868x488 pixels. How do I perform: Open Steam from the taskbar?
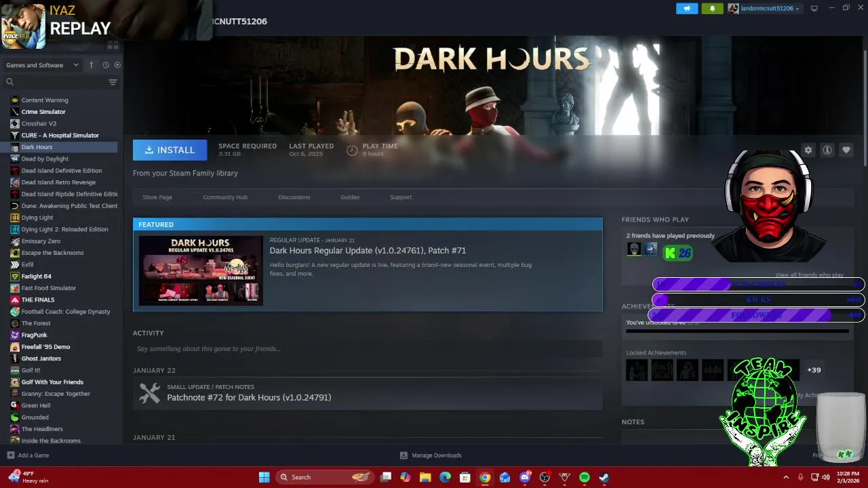604,477
